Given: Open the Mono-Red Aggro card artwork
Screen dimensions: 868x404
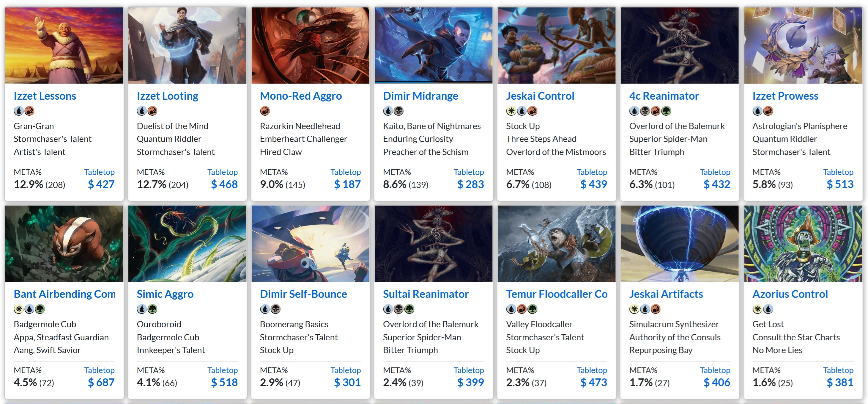Looking at the screenshot, I should pos(310,46).
